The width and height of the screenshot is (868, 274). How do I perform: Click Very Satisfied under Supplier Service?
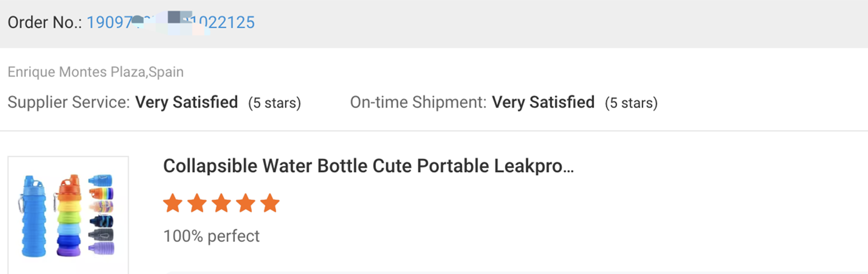coord(186,102)
